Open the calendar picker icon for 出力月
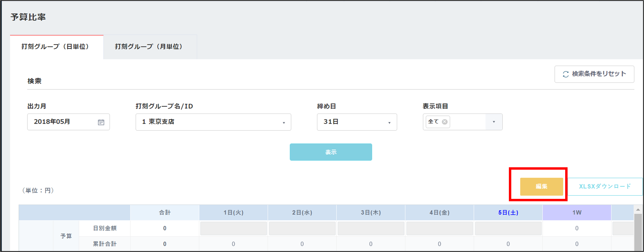The height and width of the screenshot is (252, 644). (101, 122)
